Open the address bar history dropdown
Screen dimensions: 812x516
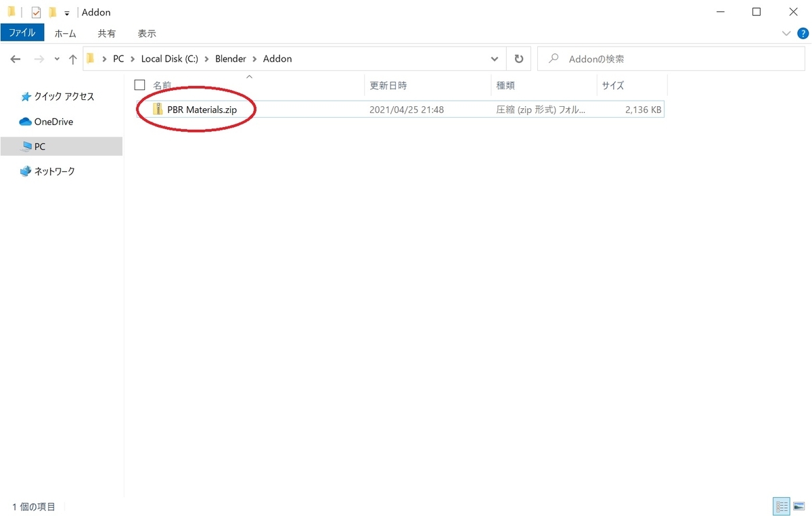pyautogui.click(x=495, y=59)
